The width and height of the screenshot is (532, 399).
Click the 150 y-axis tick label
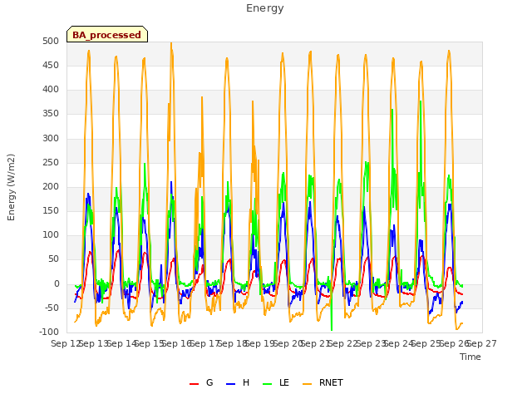click(x=51, y=211)
